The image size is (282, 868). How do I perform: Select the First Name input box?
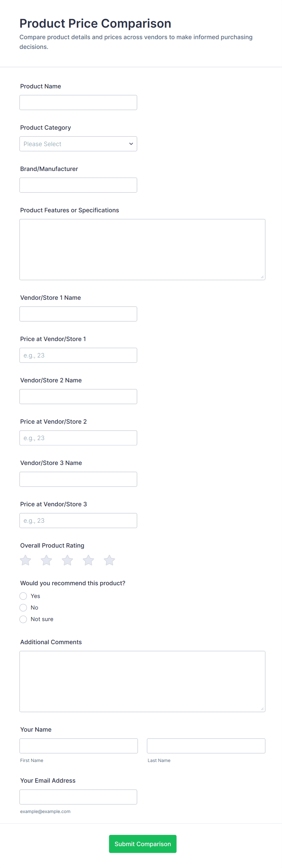pyautogui.click(x=79, y=746)
